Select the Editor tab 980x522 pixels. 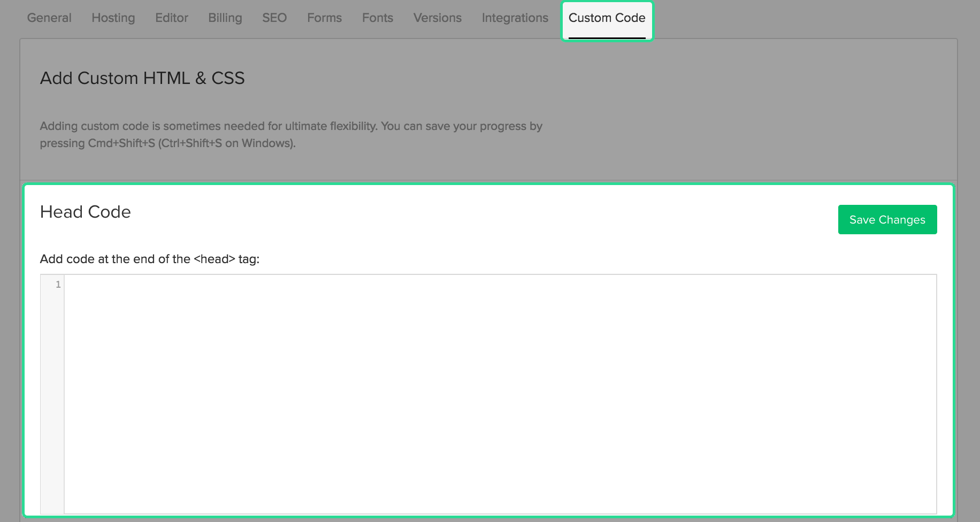[171, 18]
